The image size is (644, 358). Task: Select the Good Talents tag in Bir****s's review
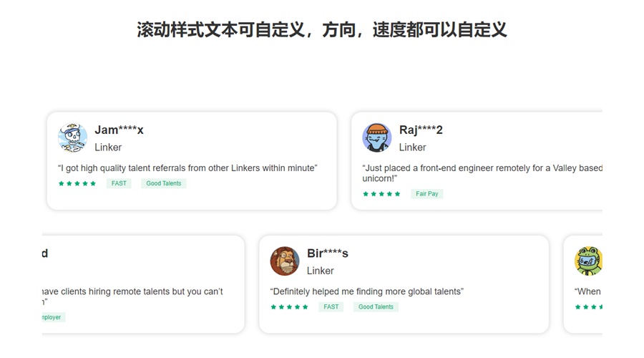coord(376,307)
